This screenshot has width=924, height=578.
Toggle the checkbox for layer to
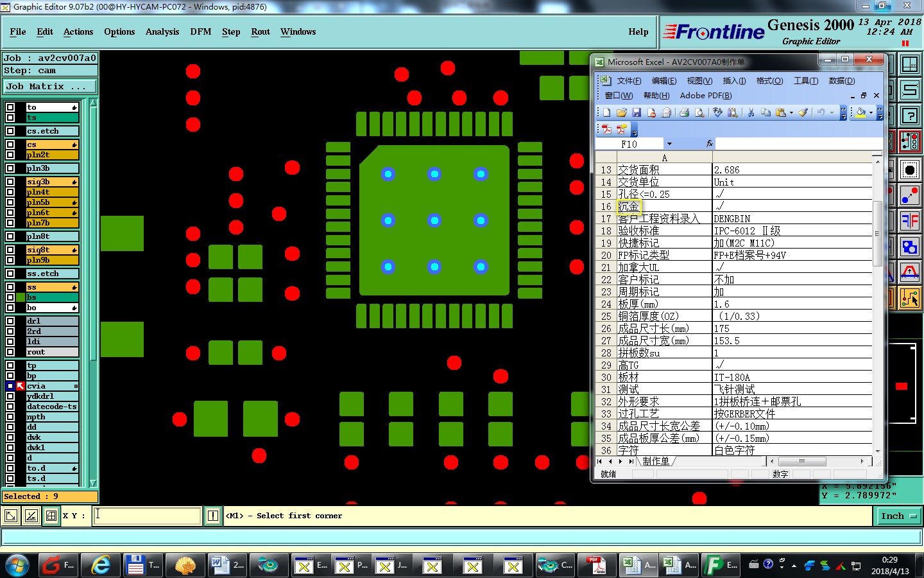tap(10, 107)
